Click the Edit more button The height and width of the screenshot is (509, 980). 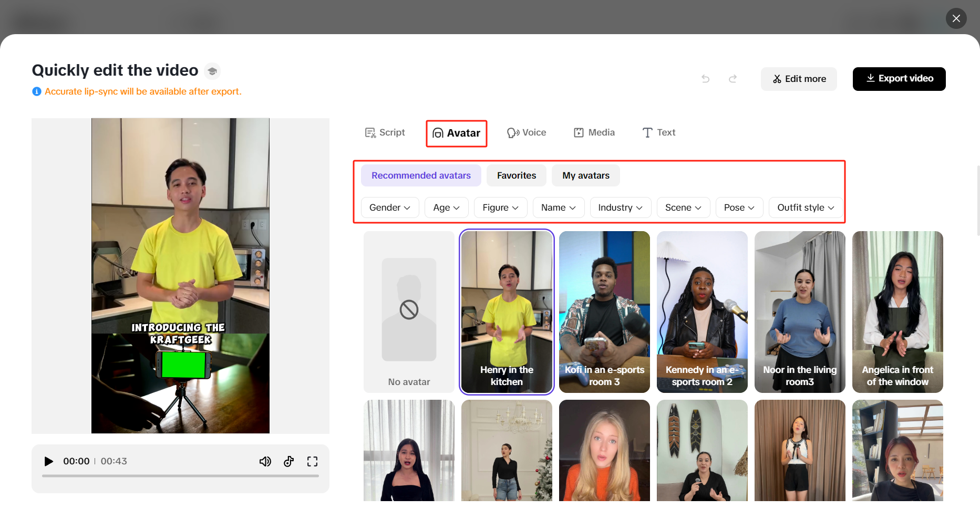click(799, 79)
